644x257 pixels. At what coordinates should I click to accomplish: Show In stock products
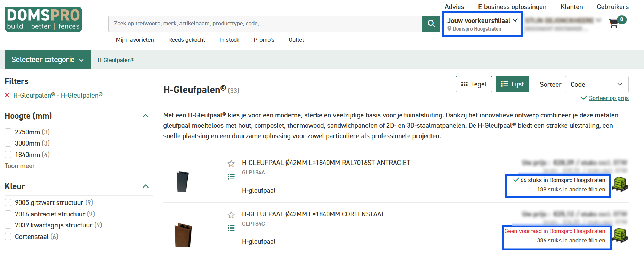tap(230, 40)
